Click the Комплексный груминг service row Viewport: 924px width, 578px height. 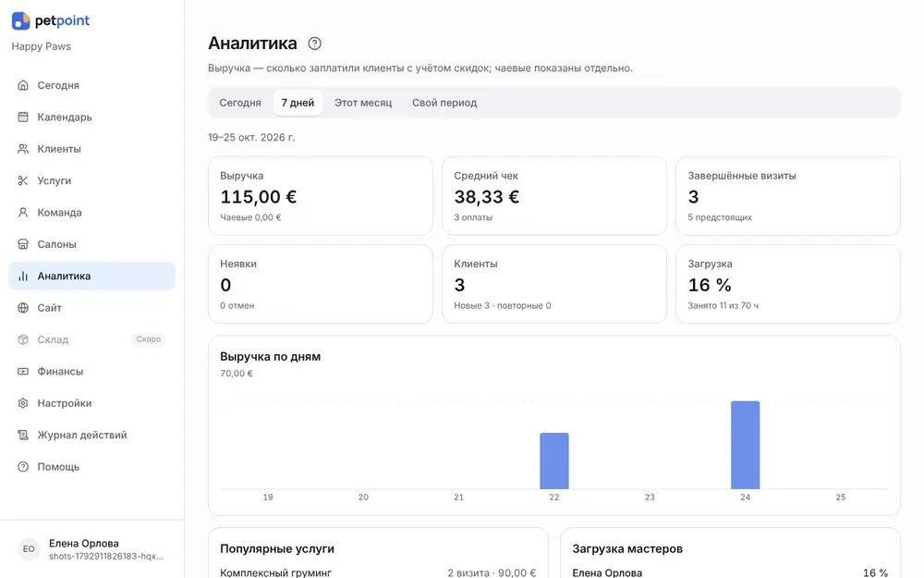[x=378, y=572]
